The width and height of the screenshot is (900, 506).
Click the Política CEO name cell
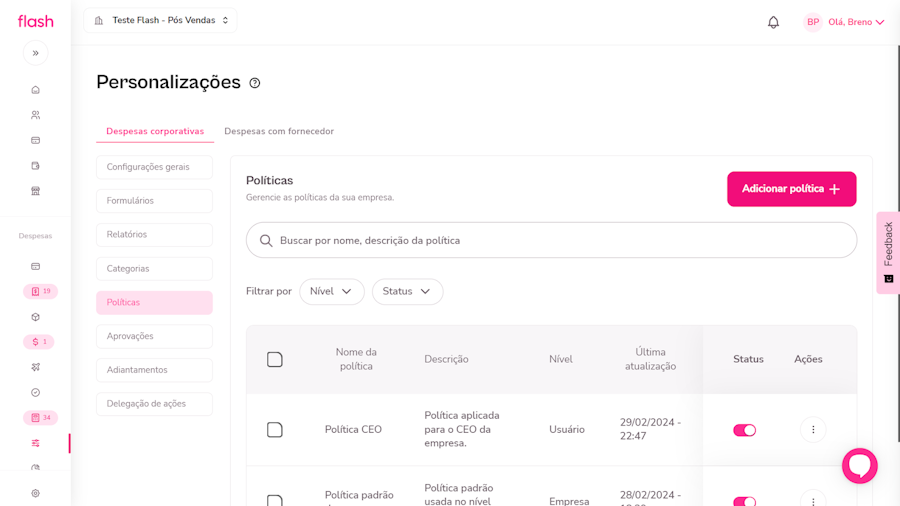353,430
